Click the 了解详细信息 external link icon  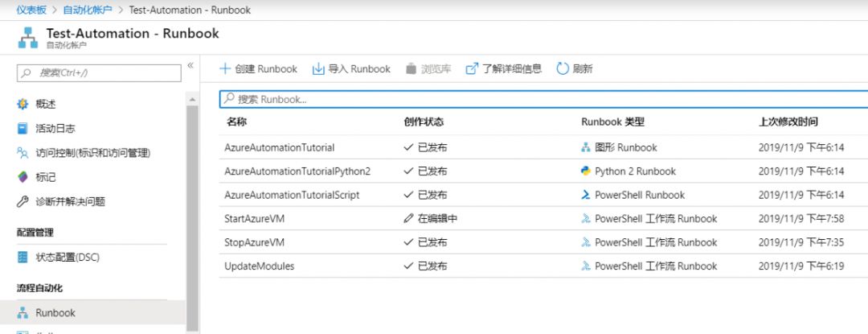(472, 68)
